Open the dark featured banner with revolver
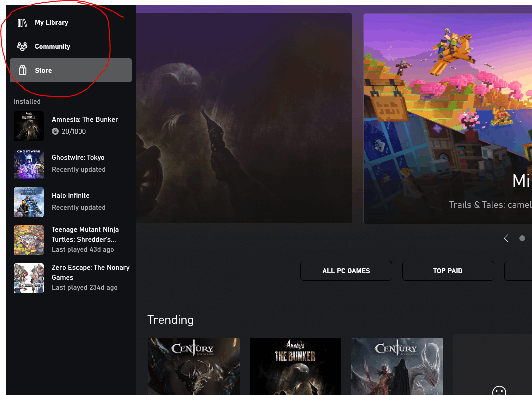This screenshot has height=395, width=532. tap(244, 118)
